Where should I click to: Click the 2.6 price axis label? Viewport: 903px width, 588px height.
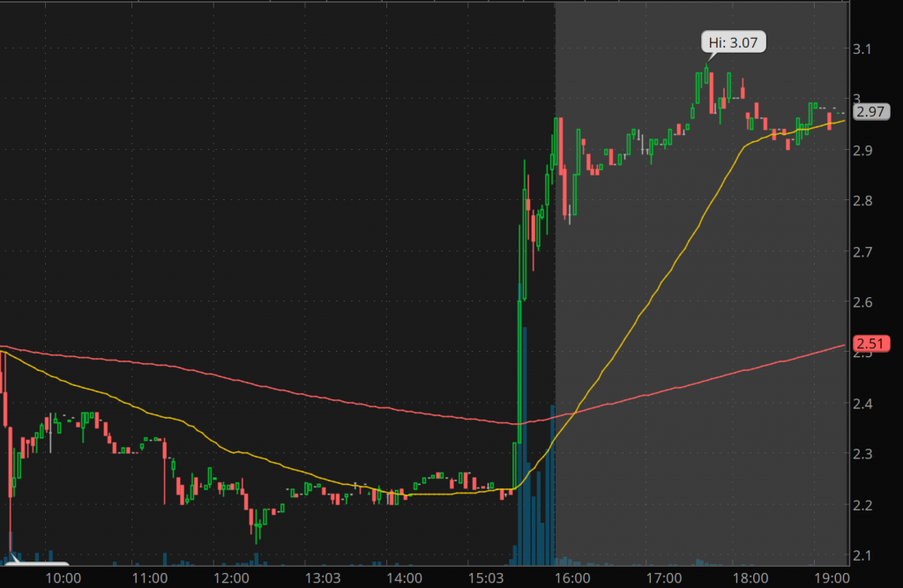click(x=865, y=302)
